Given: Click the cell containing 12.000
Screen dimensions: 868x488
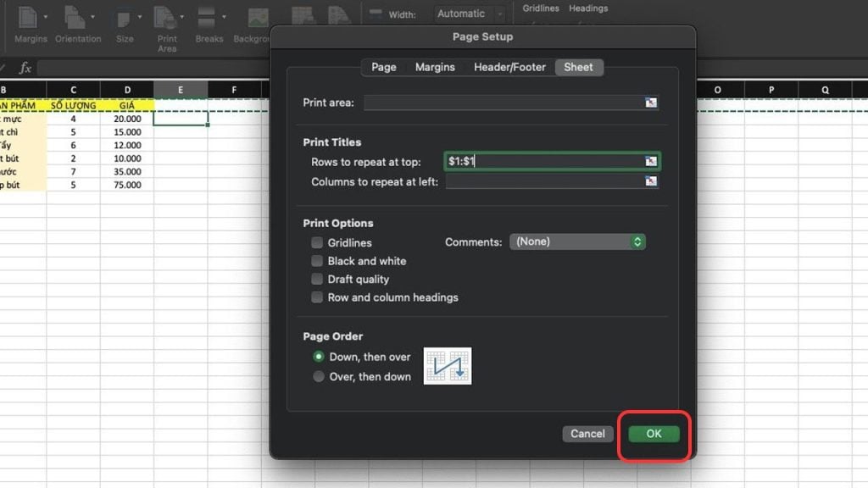Looking at the screenshot, I should pyautogui.click(x=127, y=145).
